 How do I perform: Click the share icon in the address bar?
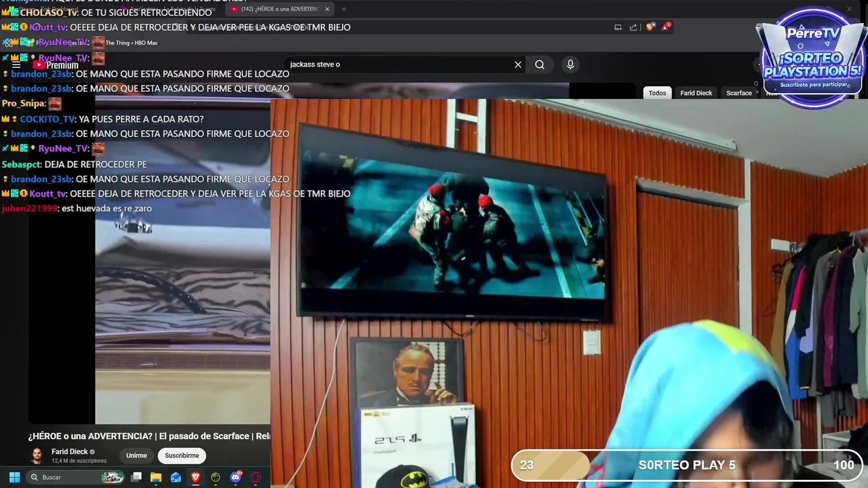(x=633, y=27)
